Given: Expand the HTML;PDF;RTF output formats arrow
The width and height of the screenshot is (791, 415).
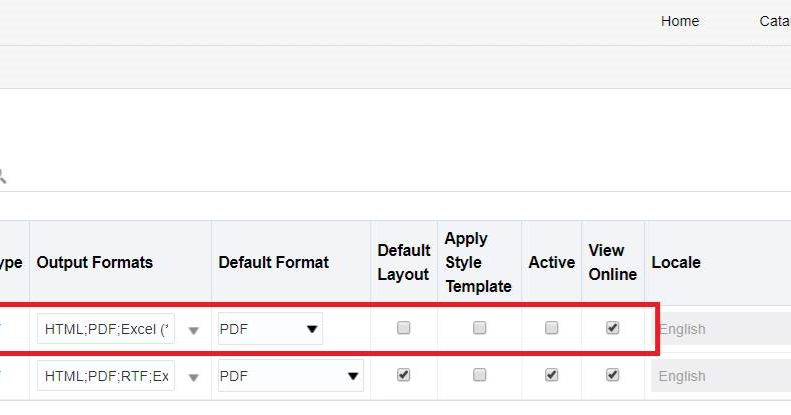Looking at the screenshot, I should (194, 377).
